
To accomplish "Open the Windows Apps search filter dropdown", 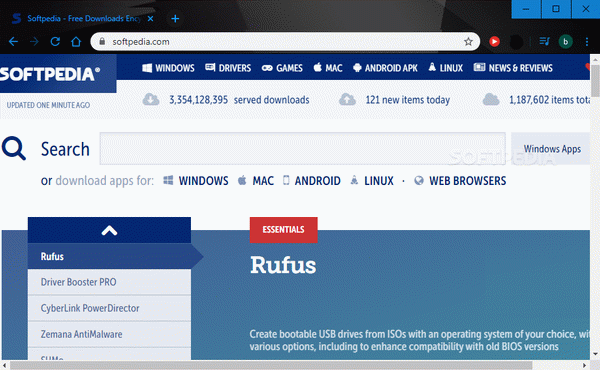I will coord(551,148).
